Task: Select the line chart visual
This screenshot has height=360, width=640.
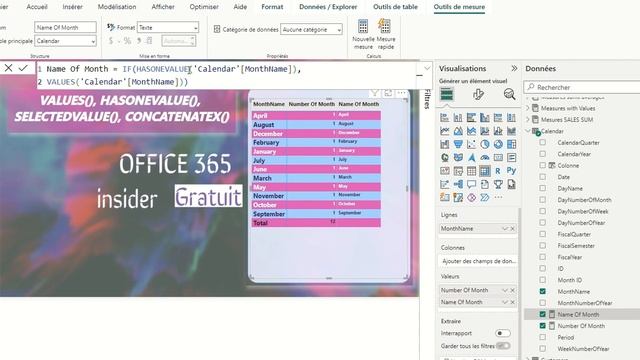Action: coord(444,131)
